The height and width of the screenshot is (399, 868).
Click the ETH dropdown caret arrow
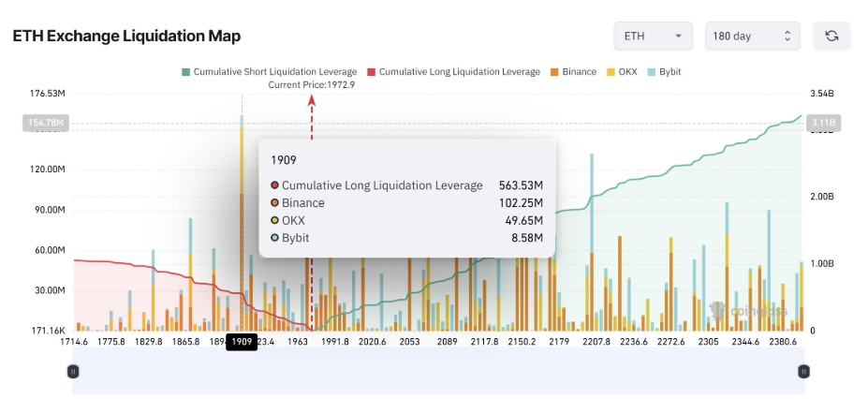pos(678,37)
